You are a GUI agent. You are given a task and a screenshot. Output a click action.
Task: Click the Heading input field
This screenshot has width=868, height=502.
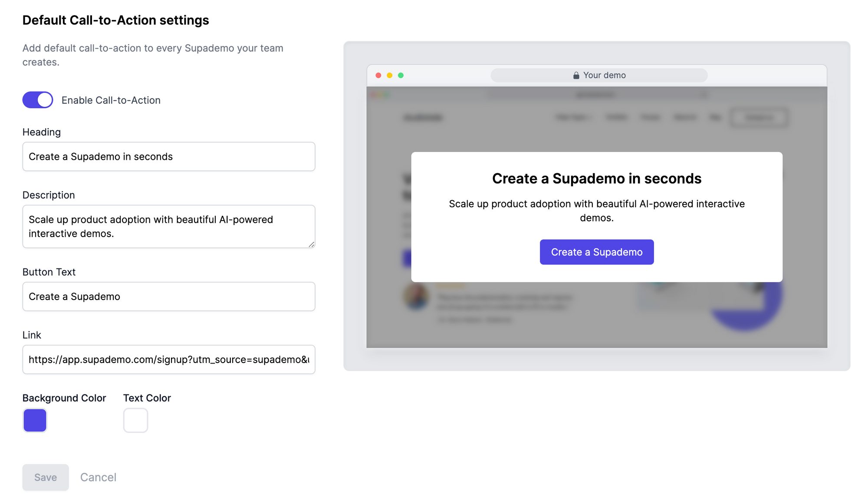pyautogui.click(x=169, y=156)
